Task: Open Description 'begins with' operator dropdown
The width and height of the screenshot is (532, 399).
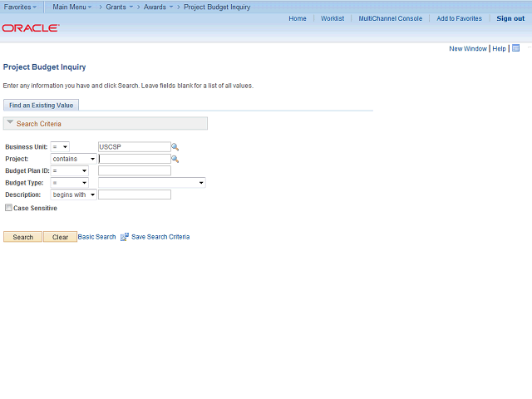Action: (74, 195)
